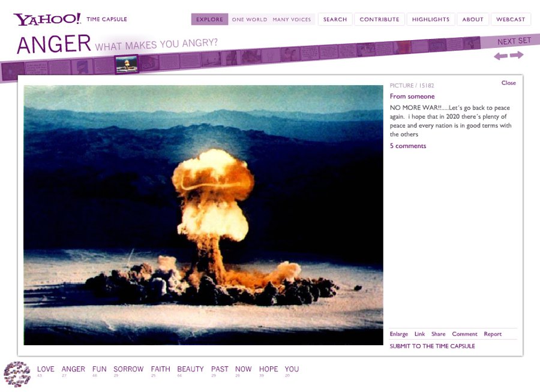View the 5 comments link
The width and height of the screenshot is (540, 392).
[x=408, y=146]
